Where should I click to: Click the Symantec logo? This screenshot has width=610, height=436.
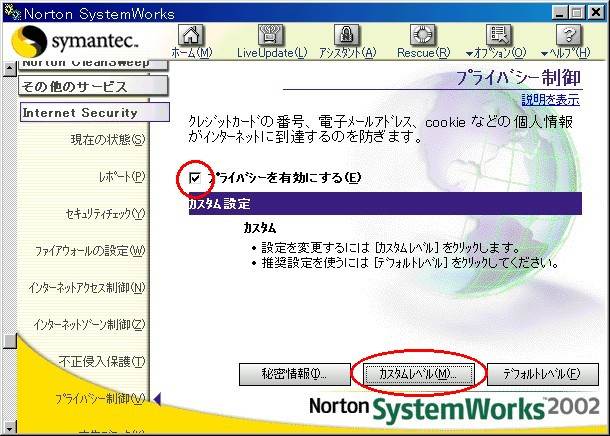click(x=75, y=41)
